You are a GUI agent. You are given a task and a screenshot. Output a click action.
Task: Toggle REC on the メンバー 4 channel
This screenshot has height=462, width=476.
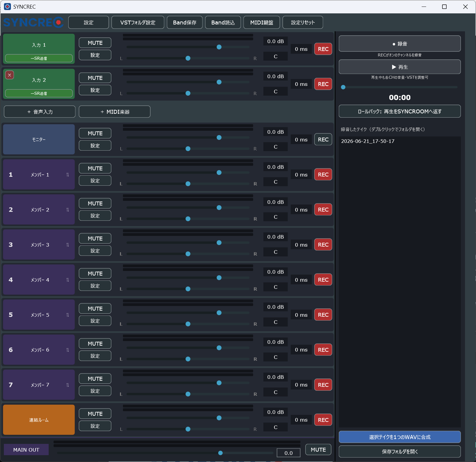[323, 280]
